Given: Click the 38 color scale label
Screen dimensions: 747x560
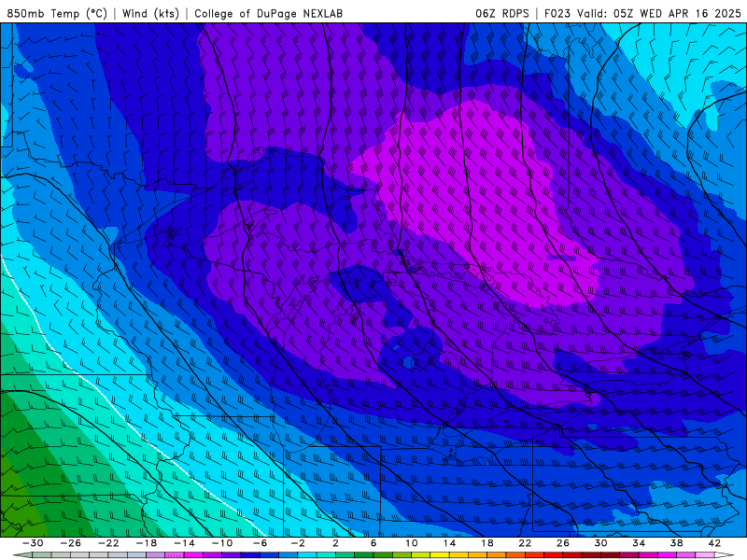Looking at the screenshot, I should pos(676,543).
